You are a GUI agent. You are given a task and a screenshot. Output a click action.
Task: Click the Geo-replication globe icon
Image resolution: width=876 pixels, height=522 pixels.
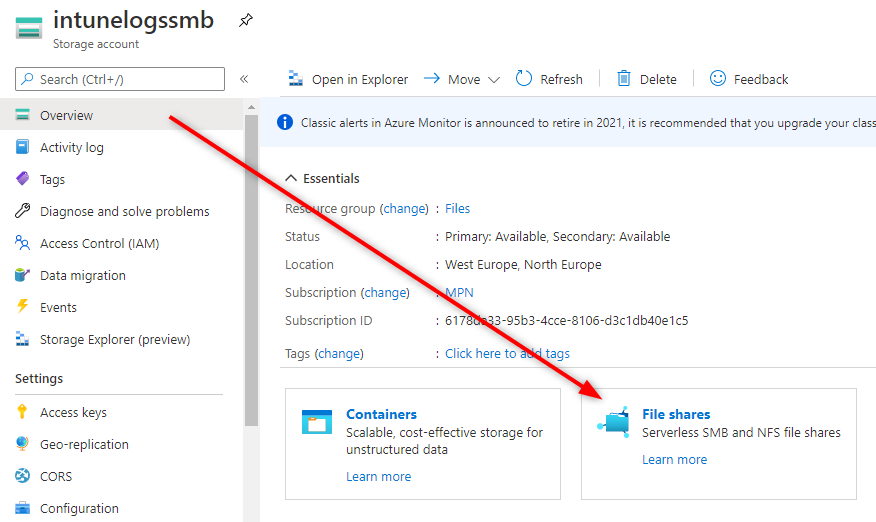22,444
